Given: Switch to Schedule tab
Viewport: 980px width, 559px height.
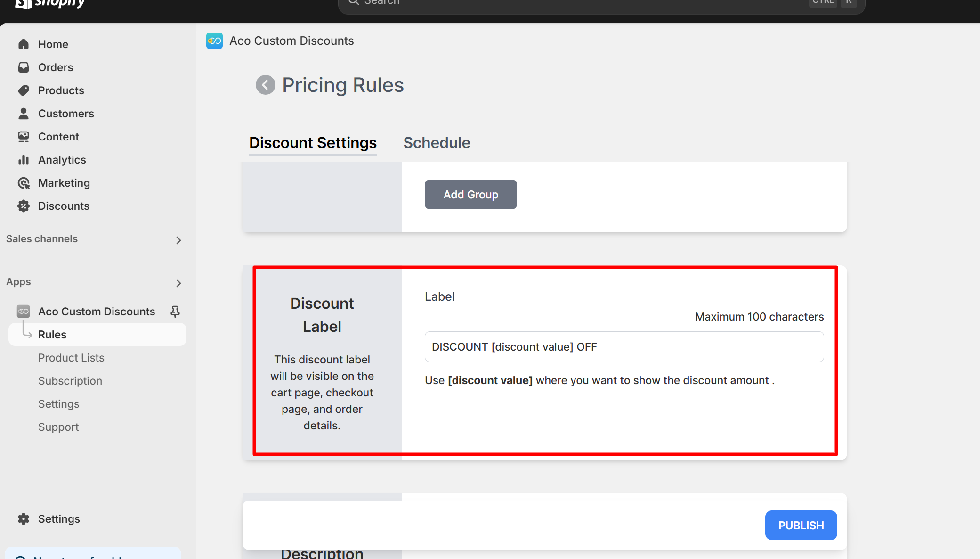Looking at the screenshot, I should (437, 143).
